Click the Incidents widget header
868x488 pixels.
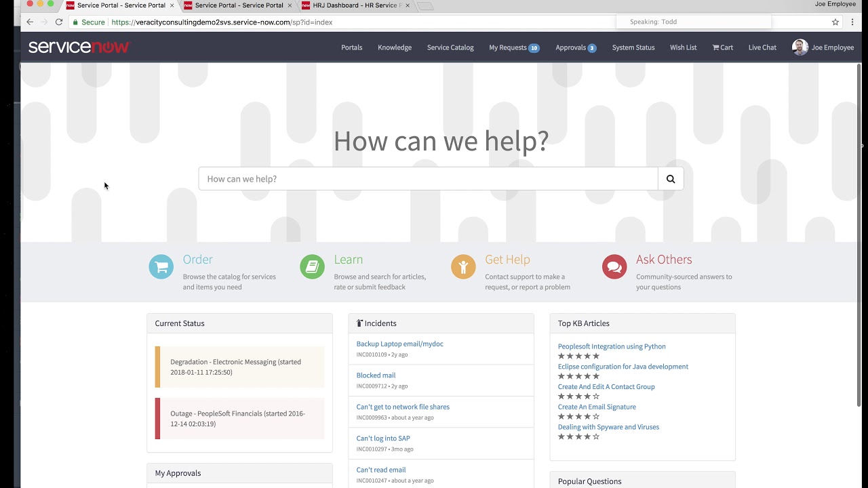coord(441,323)
